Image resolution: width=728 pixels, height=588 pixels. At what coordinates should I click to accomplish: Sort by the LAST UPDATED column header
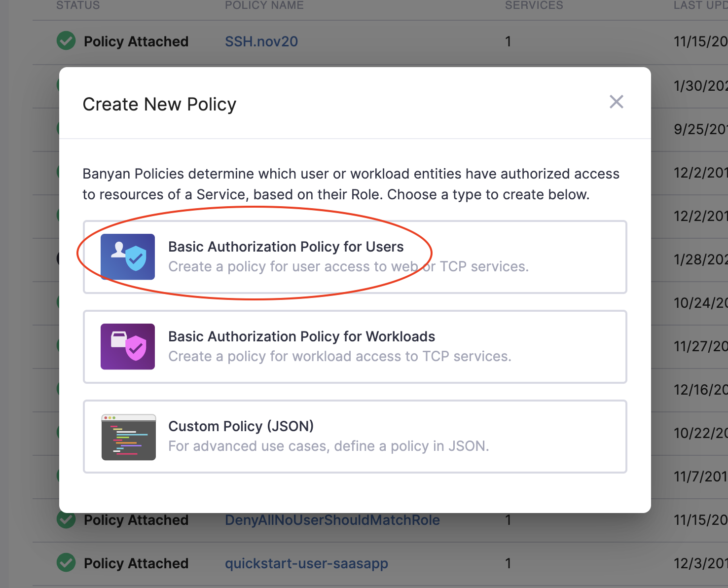pos(700,5)
